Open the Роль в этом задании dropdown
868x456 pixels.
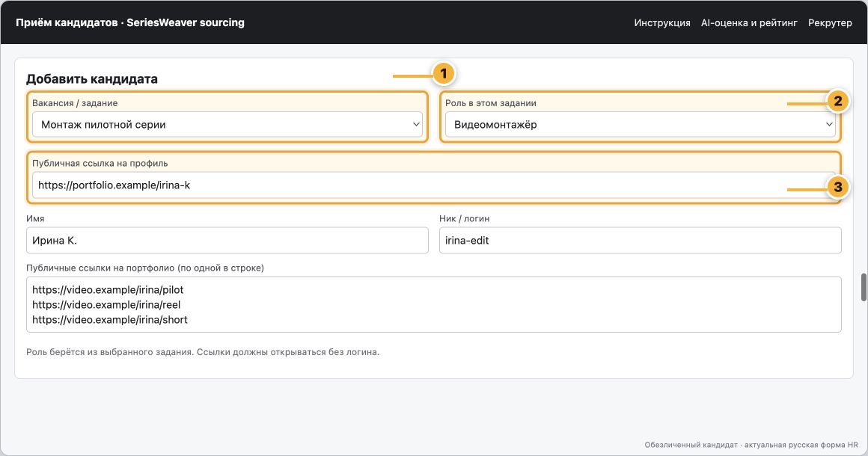pyautogui.click(x=640, y=124)
